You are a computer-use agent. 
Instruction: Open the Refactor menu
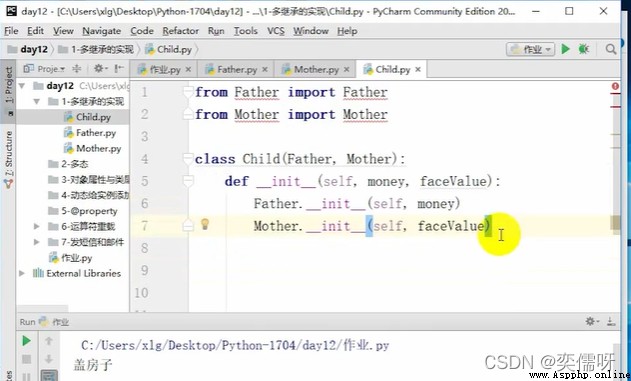[180, 31]
